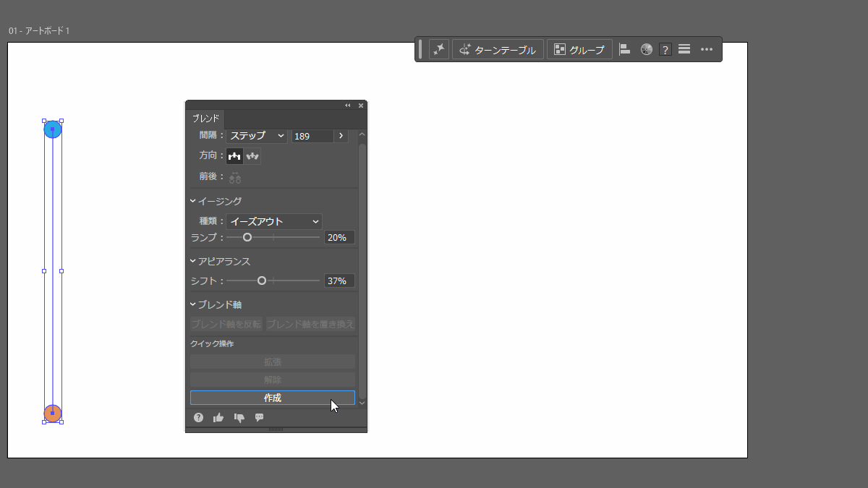Click the generative sparkle icon in the contextual bar
The width and height of the screenshot is (868, 488).
pyautogui.click(x=439, y=49)
